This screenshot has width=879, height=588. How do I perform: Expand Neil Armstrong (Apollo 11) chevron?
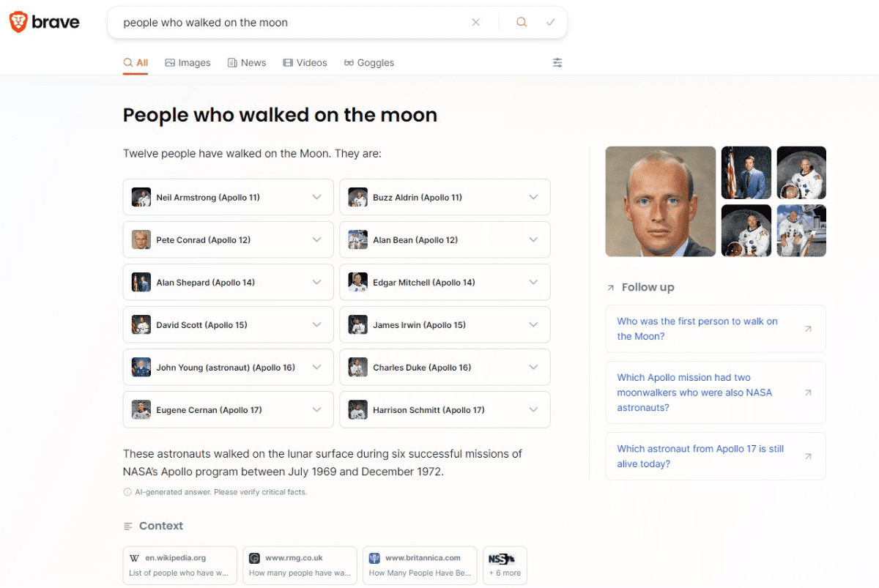pyautogui.click(x=316, y=197)
